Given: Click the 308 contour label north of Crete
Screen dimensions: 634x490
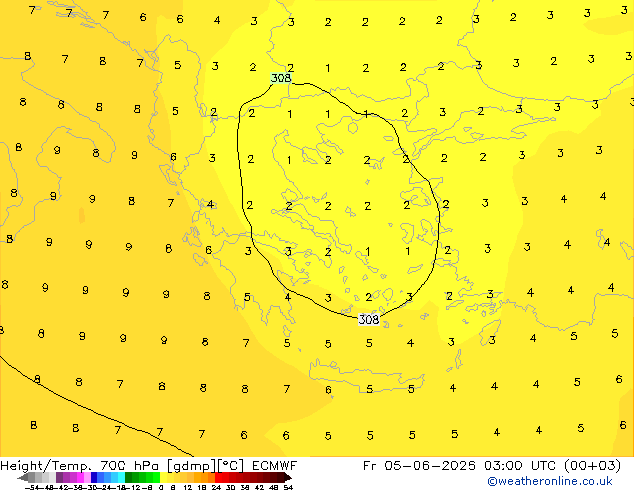Looking at the screenshot, I should (369, 319).
